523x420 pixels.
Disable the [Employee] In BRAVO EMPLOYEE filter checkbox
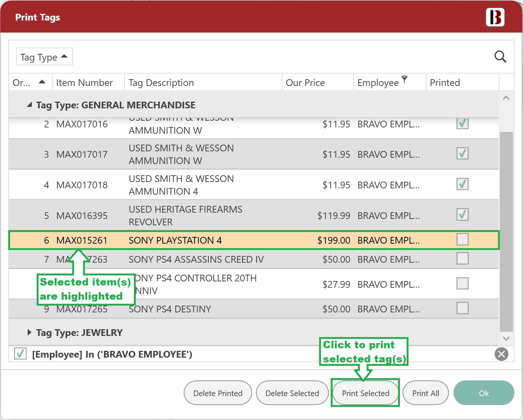[20, 353]
